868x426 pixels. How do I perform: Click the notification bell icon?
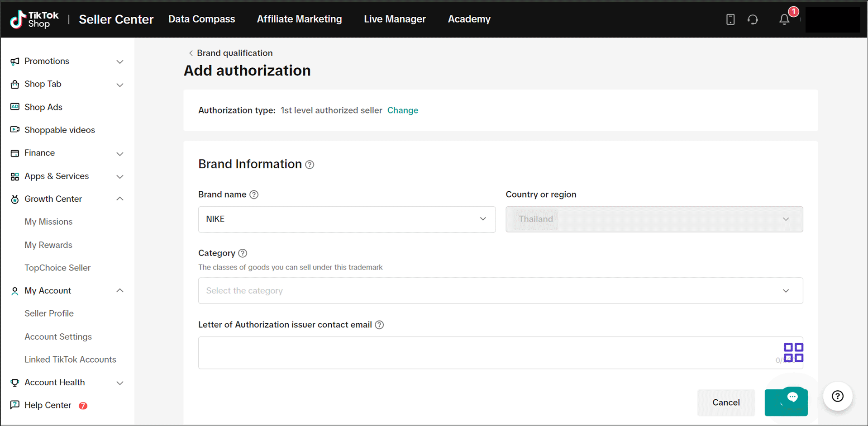[x=784, y=19]
